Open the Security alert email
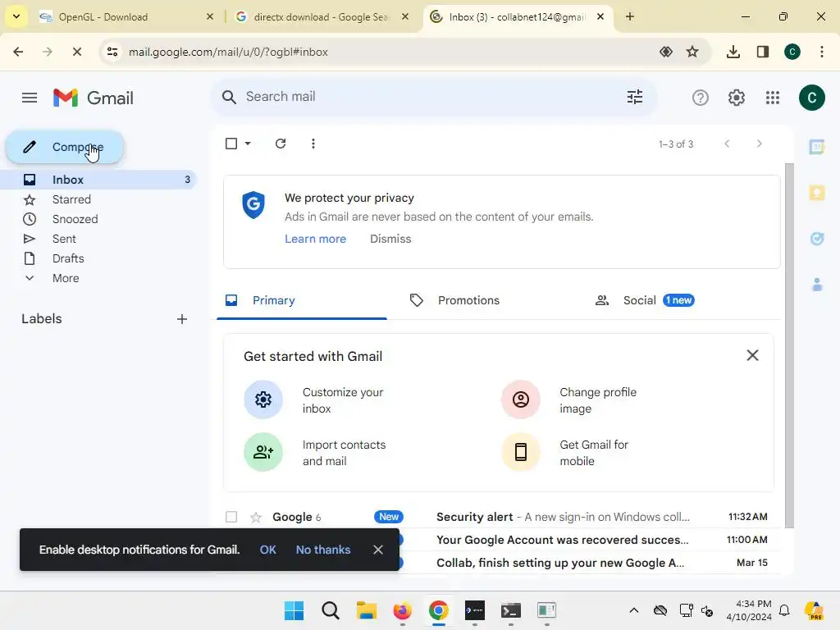This screenshot has height=630, width=840. (x=500, y=517)
